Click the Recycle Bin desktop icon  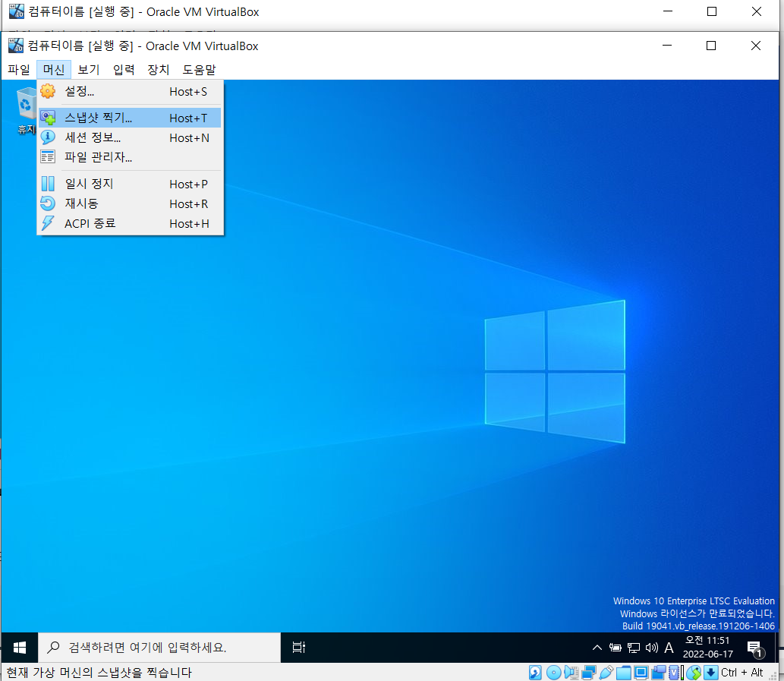(26, 111)
